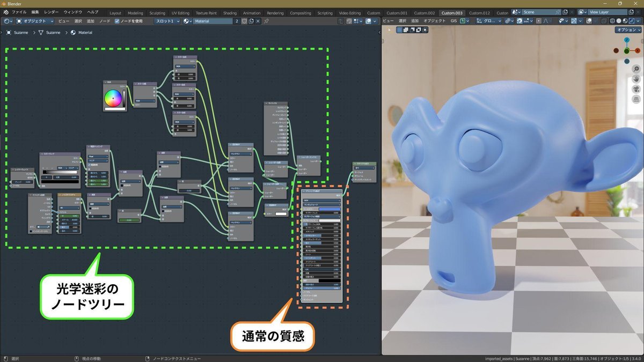Unlink the material with the X icon
This screenshot has width=644, height=362.
tap(258, 21)
